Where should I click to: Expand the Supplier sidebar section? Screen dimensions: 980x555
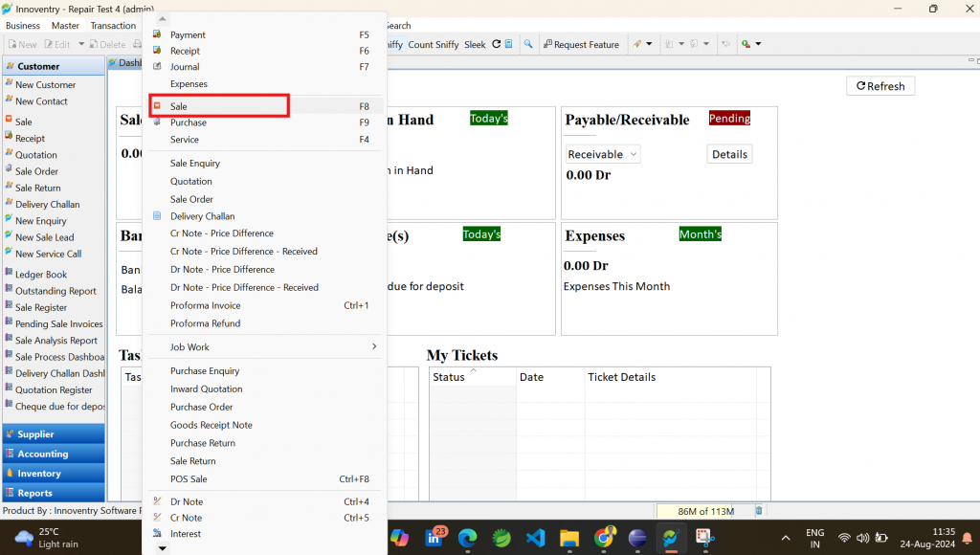(x=54, y=433)
